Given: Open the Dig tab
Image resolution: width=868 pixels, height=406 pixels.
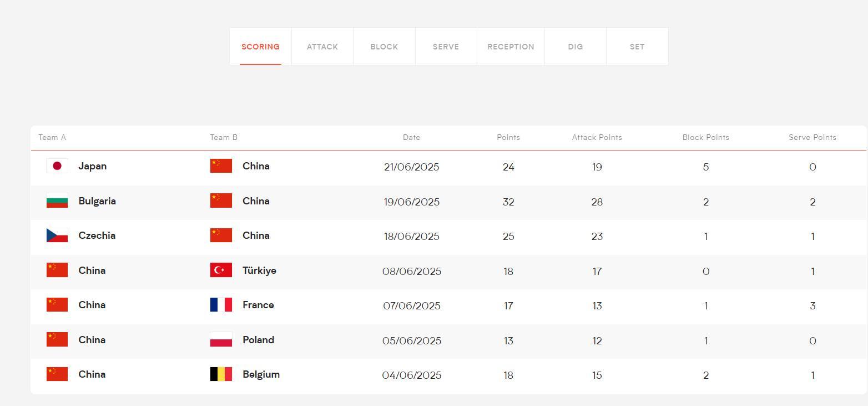Looking at the screenshot, I should pos(576,47).
